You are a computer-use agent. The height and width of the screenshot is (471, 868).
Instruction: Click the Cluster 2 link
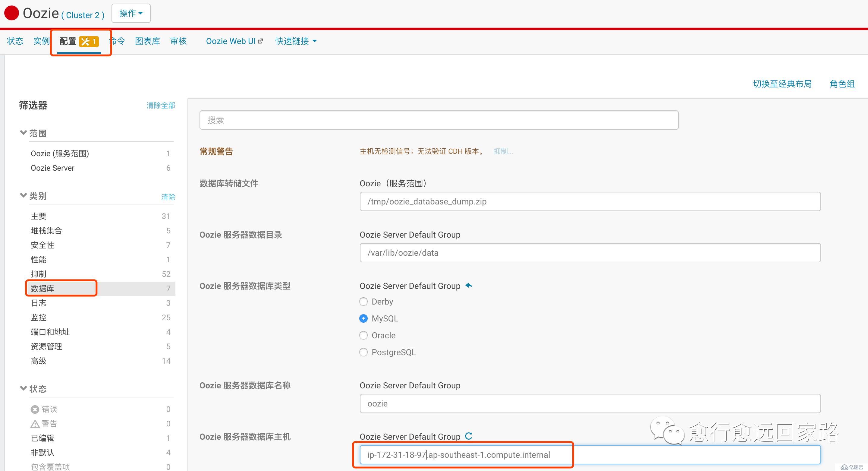click(x=83, y=15)
